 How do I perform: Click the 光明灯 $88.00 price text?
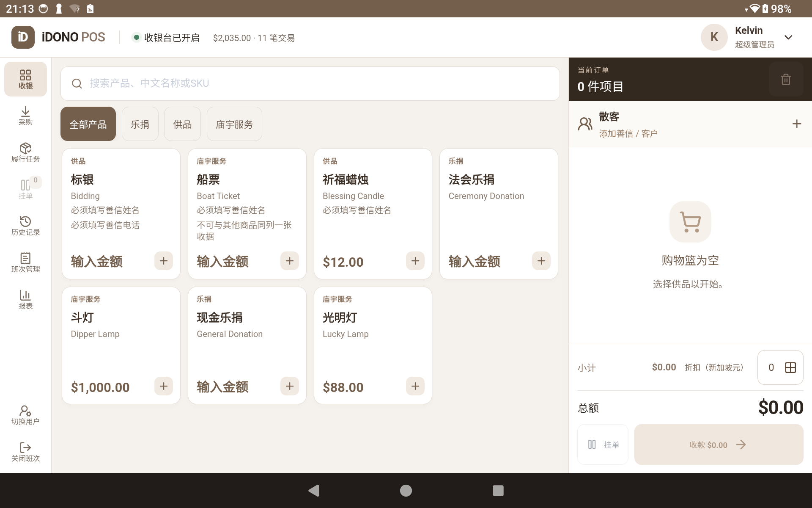point(343,387)
